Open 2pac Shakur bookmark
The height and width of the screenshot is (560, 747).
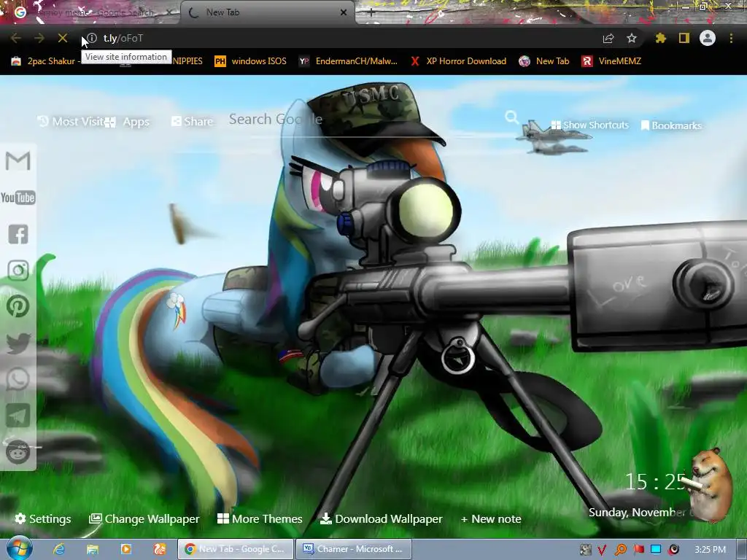coord(46,61)
